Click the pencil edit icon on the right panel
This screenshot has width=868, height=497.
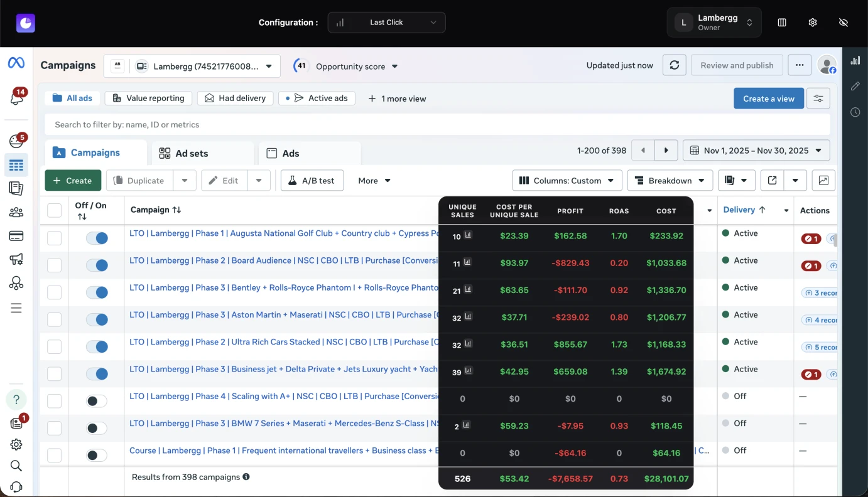coord(855,86)
